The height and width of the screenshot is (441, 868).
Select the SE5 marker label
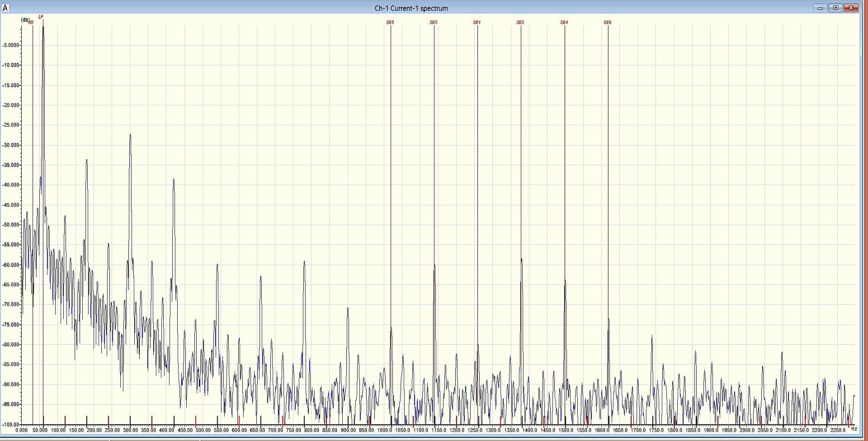click(x=390, y=22)
